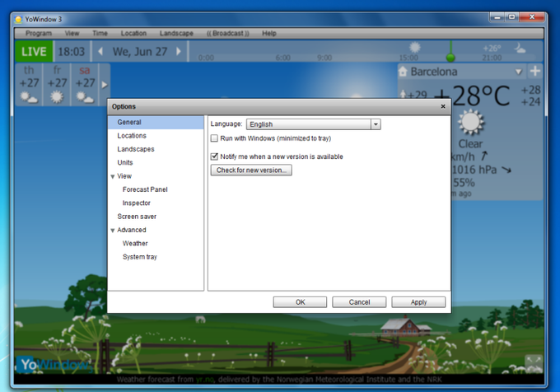The height and width of the screenshot is (392, 560).
Task: Open the Barcelona location dropdown
Action: click(x=519, y=72)
